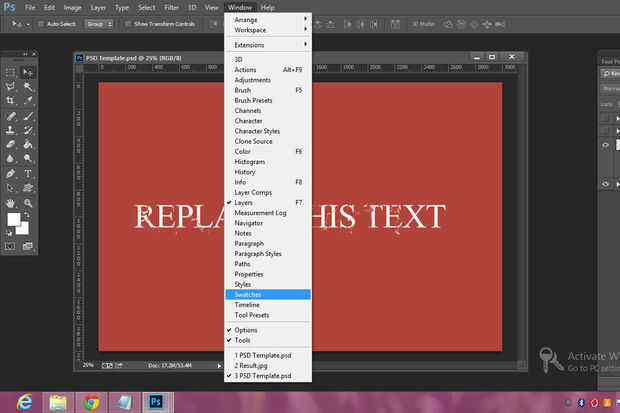
Task: Click Swatches in the Window menu
Action: point(249,294)
